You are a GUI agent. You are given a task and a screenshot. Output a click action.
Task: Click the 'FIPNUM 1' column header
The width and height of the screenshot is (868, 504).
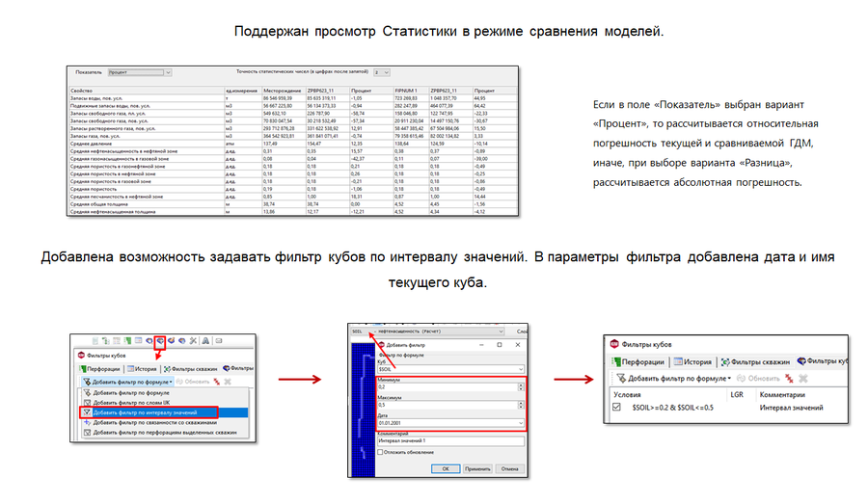click(411, 91)
